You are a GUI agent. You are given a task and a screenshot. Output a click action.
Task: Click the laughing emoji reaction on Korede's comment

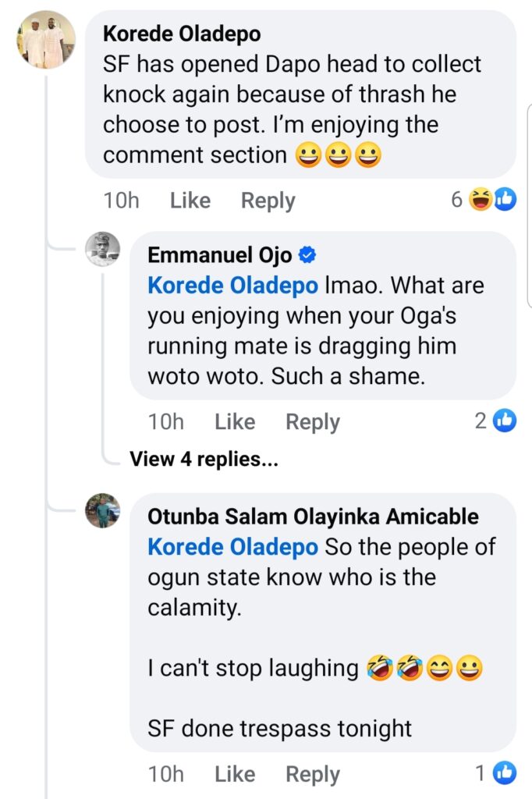pos(481,201)
